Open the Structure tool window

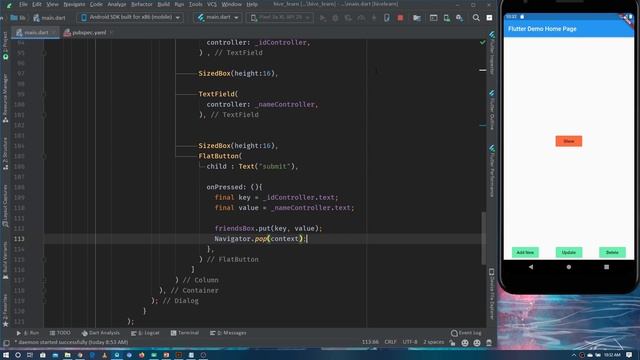5,154
